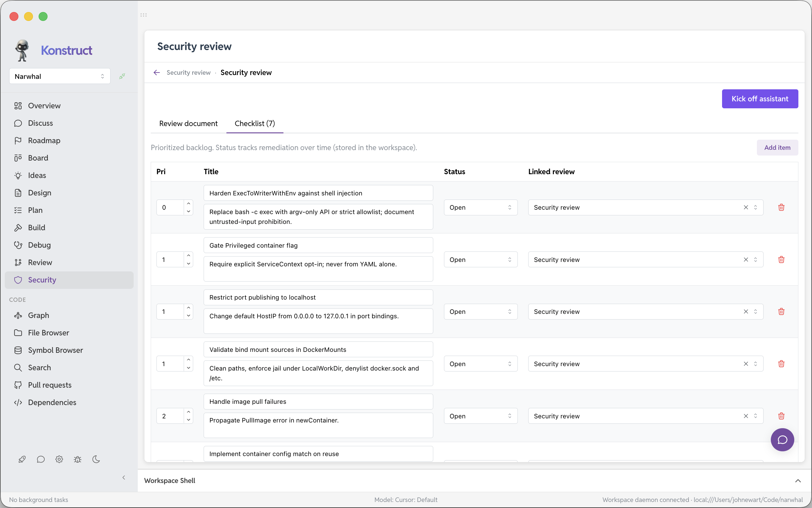Click the Kick off assistant button
812x508 pixels.
pyautogui.click(x=760, y=99)
